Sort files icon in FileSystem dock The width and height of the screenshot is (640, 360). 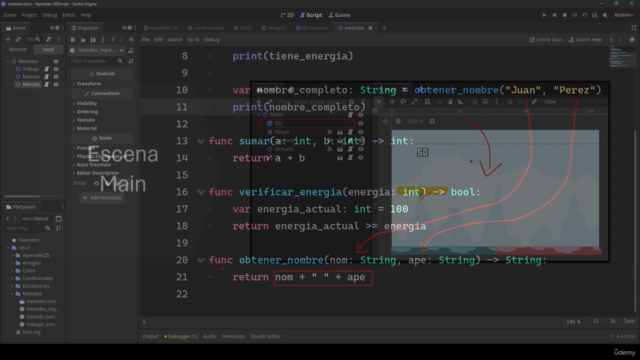tap(58, 228)
